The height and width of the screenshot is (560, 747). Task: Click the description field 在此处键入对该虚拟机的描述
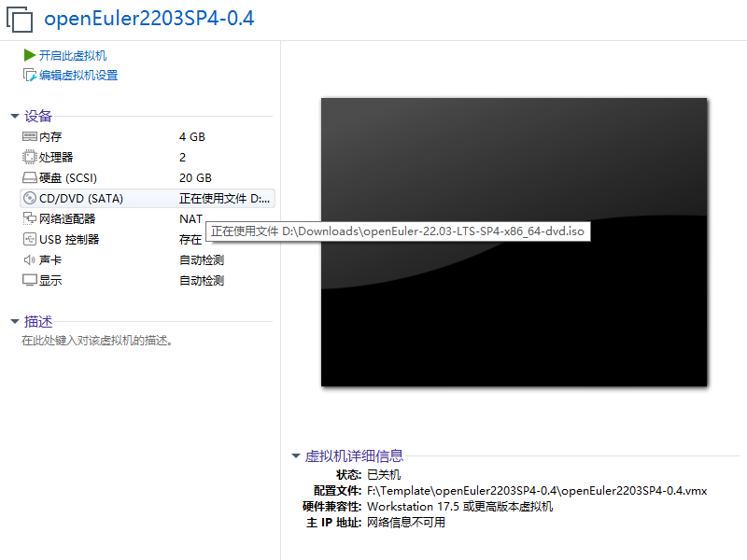pos(97,341)
